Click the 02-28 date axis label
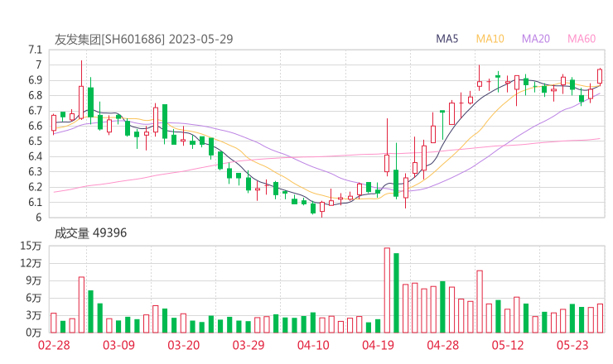 coord(54,345)
